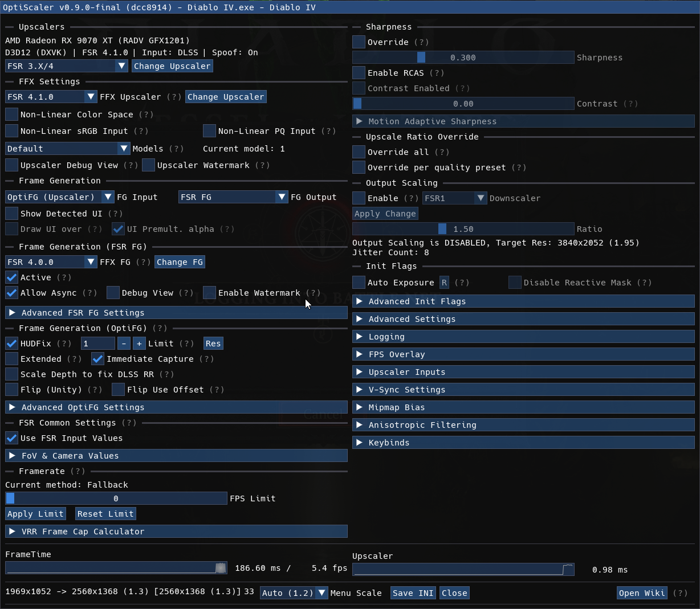Enable FSR FG Debug View checkbox

pos(113,293)
